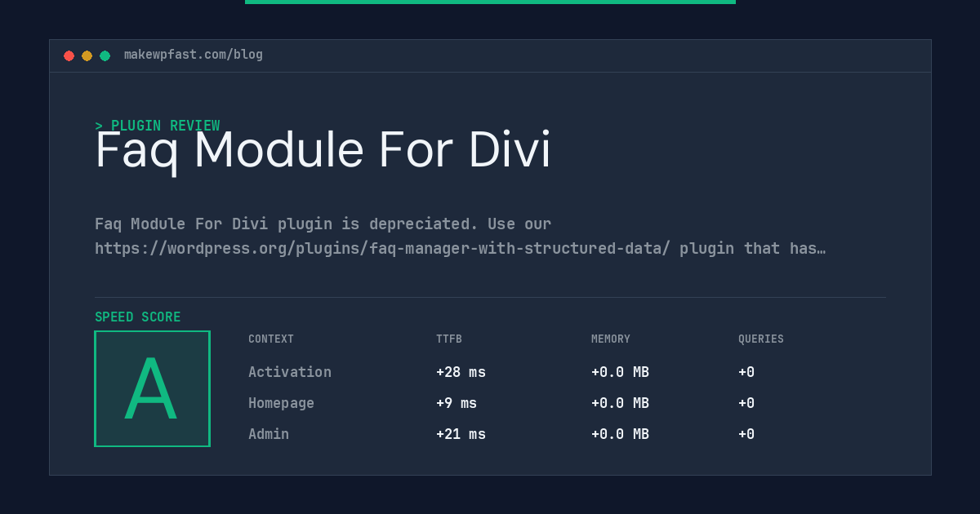Click the red window dot
980x514 pixels.
[x=69, y=55]
